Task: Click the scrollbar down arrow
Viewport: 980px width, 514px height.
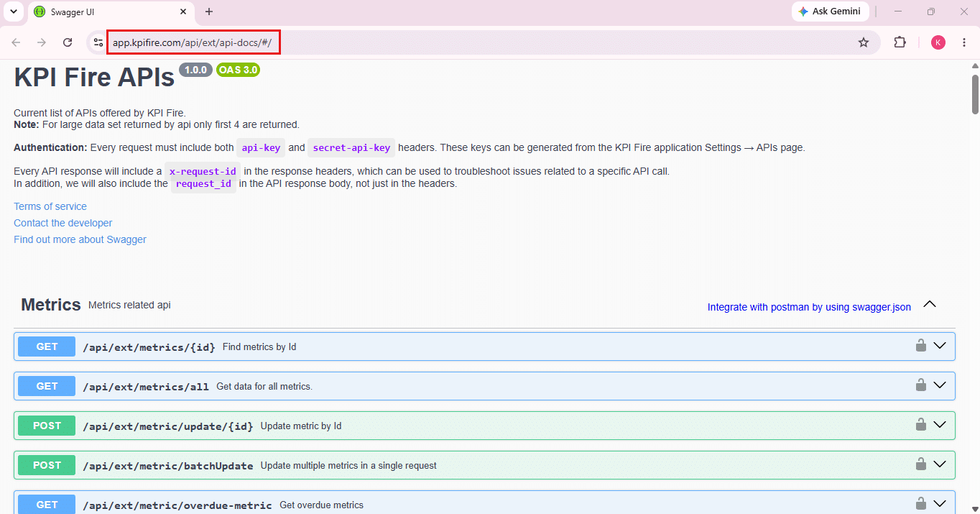Action: pyautogui.click(x=975, y=508)
